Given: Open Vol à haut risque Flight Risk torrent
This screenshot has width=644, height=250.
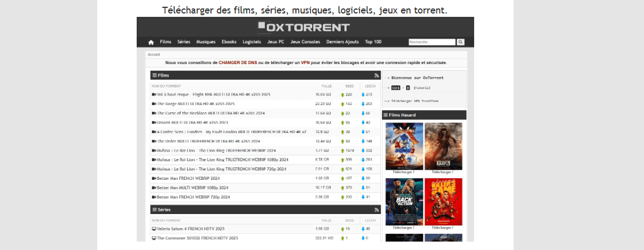Looking at the screenshot, I should [214, 94].
